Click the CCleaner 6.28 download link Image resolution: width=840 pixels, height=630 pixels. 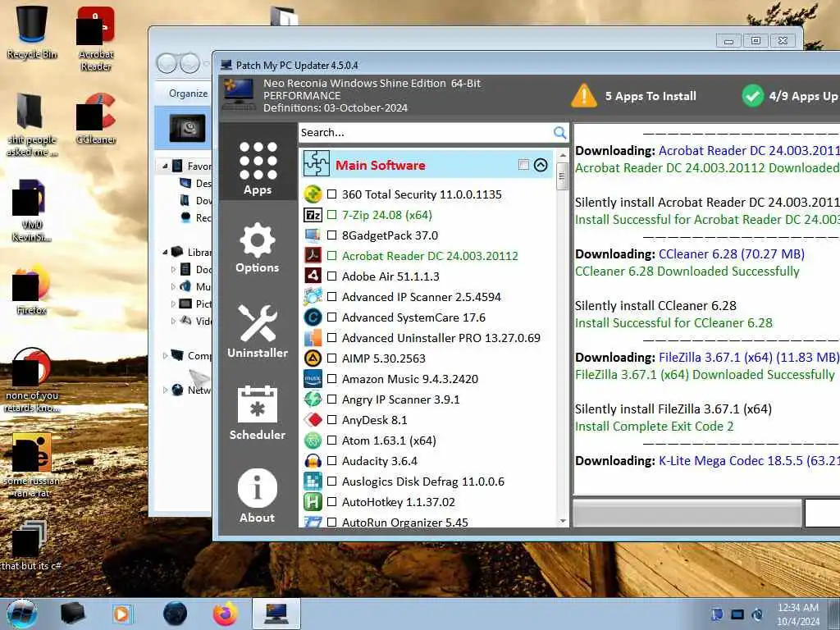pyautogui.click(x=731, y=254)
